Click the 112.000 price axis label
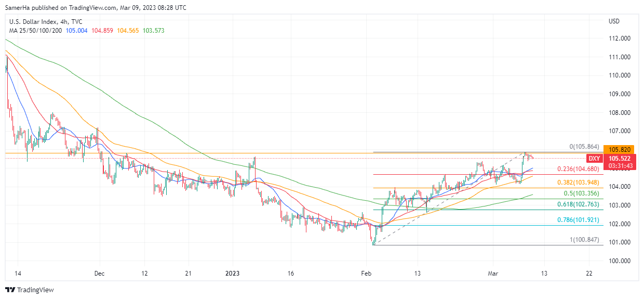644x299 pixels. 619,38
